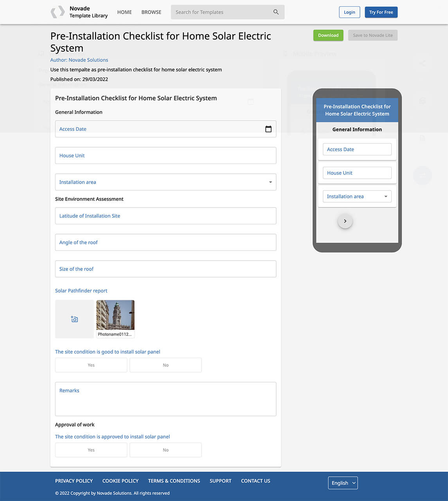
Task: Click the search magnifier icon
Action: 276,12
